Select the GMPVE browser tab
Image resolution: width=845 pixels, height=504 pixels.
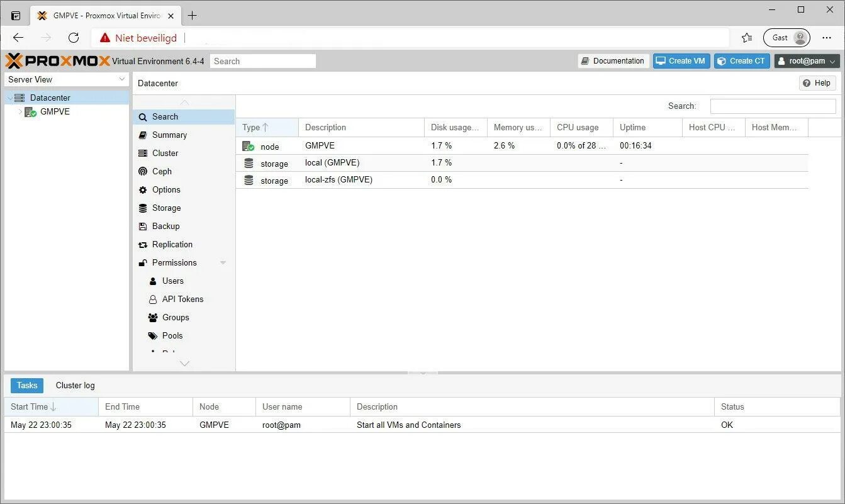tap(104, 16)
